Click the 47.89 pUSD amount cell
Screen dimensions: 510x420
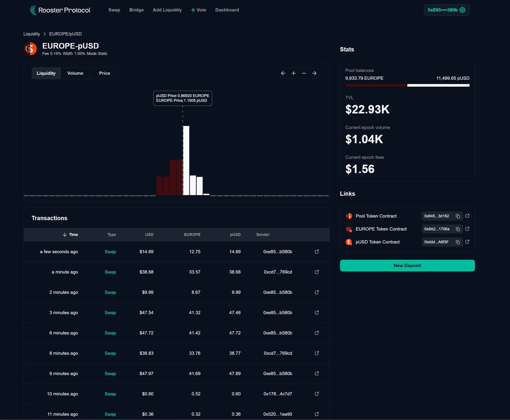pos(235,373)
